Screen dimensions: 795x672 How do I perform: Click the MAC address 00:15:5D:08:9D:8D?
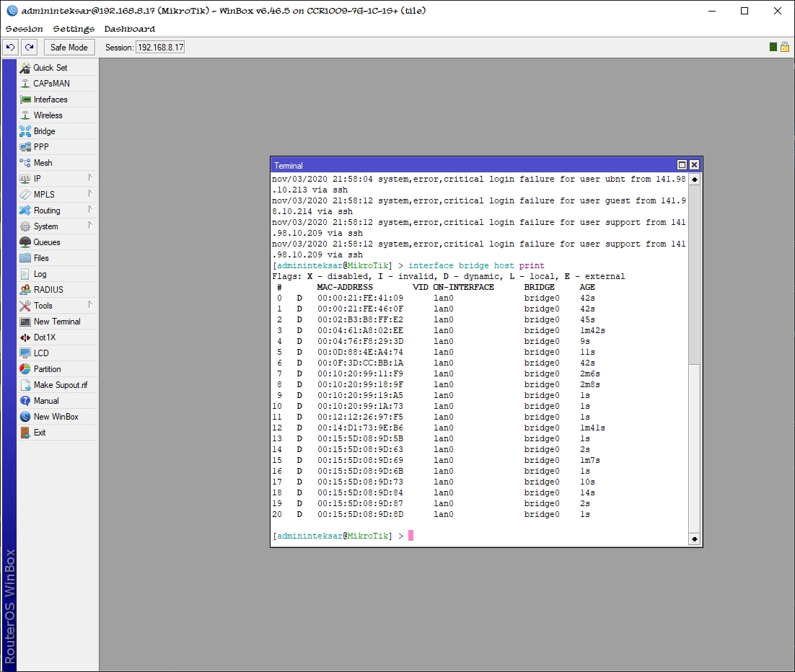pyautogui.click(x=361, y=514)
